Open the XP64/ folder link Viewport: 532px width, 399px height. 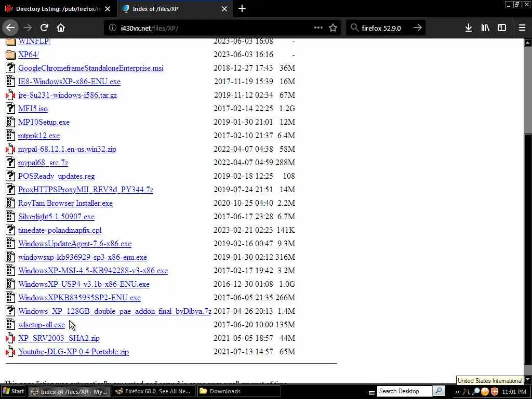[29, 54]
